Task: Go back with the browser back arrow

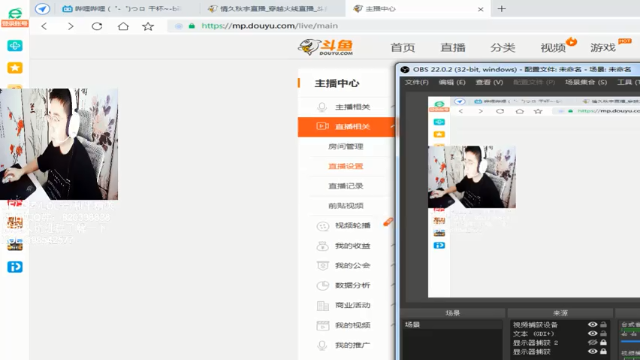Action: [44, 27]
